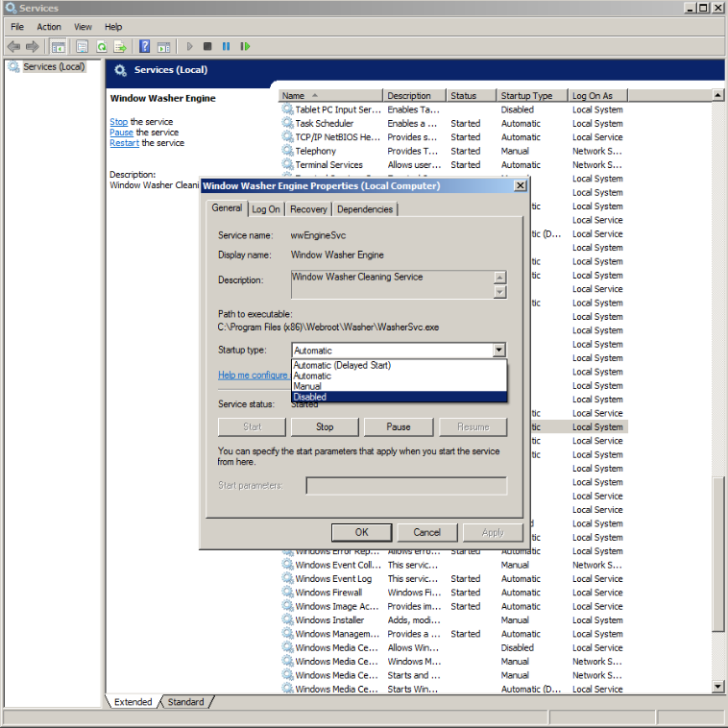Toggle Show/Hide Console Tree toolbar icon
The height and width of the screenshot is (728, 728).
click(x=59, y=46)
